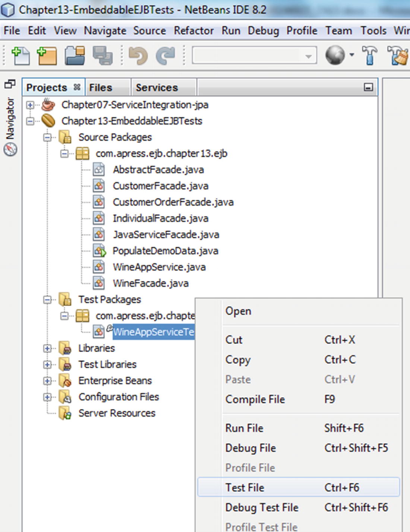Select WineFacade.java in the tree
The width and height of the screenshot is (410, 532).
(151, 283)
